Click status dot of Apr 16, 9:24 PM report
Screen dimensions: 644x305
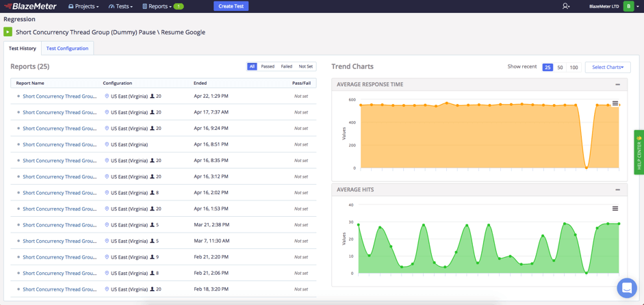18,129
